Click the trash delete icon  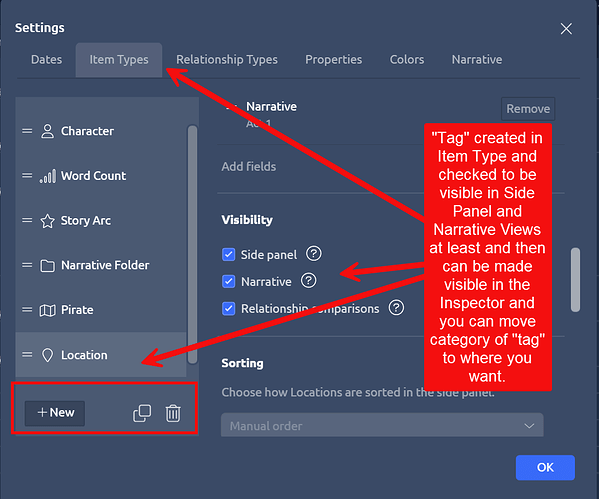click(x=173, y=413)
